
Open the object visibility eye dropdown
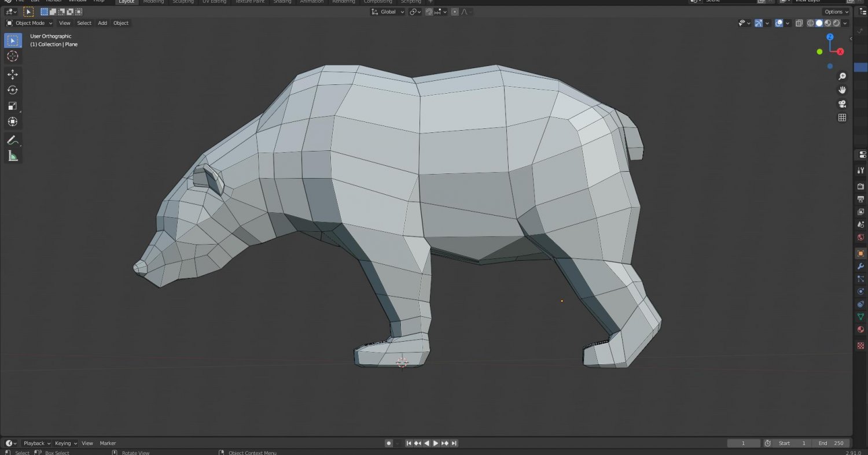click(x=744, y=23)
